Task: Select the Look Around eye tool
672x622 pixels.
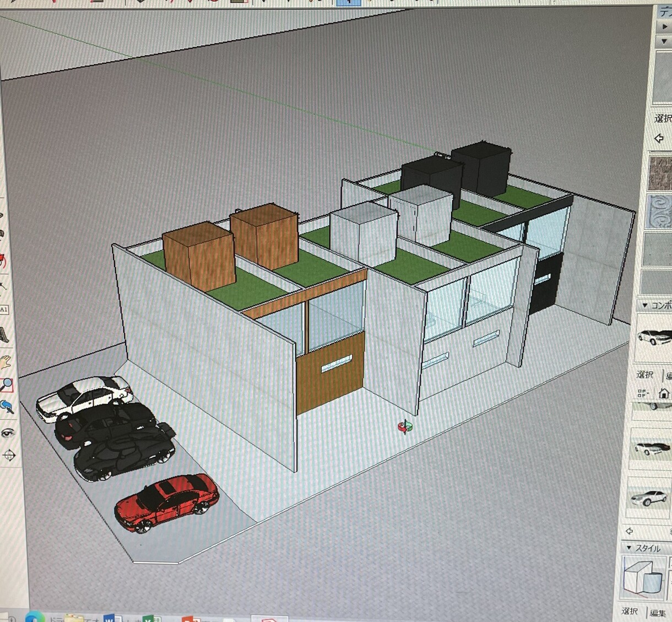Action: pyautogui.click(x=7, y=432)
